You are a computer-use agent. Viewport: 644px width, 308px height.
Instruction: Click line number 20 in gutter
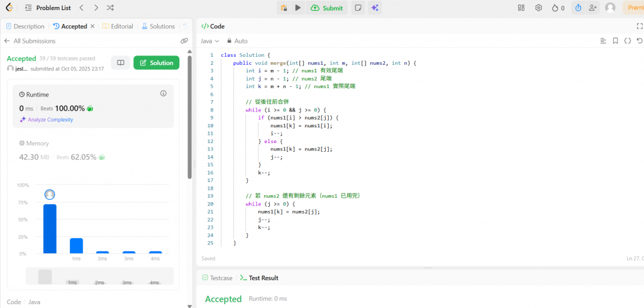coord(211,203)
